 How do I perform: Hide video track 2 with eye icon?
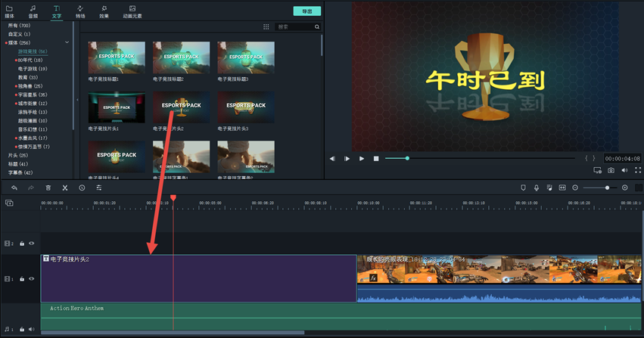click(32, 243)
